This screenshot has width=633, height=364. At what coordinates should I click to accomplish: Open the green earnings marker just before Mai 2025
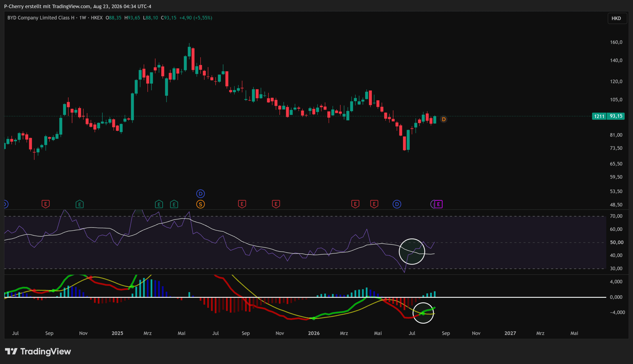[x=174, y=204]
